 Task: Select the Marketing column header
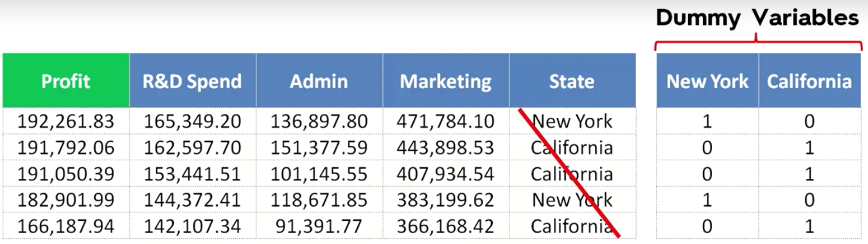click(446, 80)
